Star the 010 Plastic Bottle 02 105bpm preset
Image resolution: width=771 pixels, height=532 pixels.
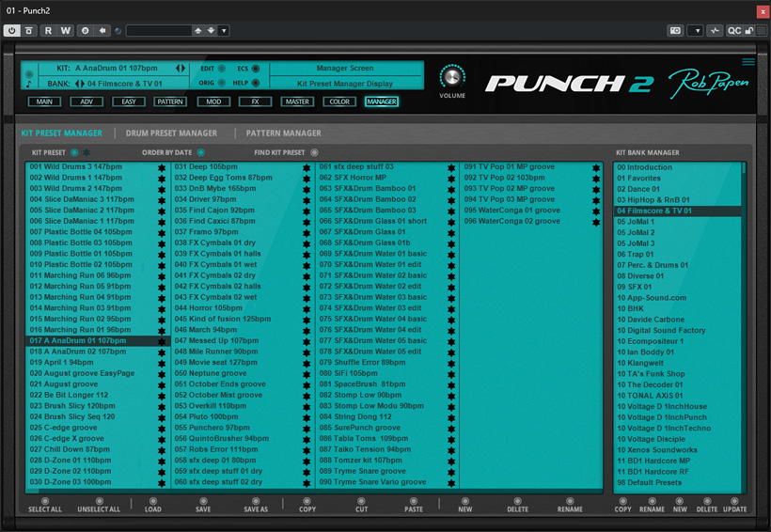(x=162, y=265)
